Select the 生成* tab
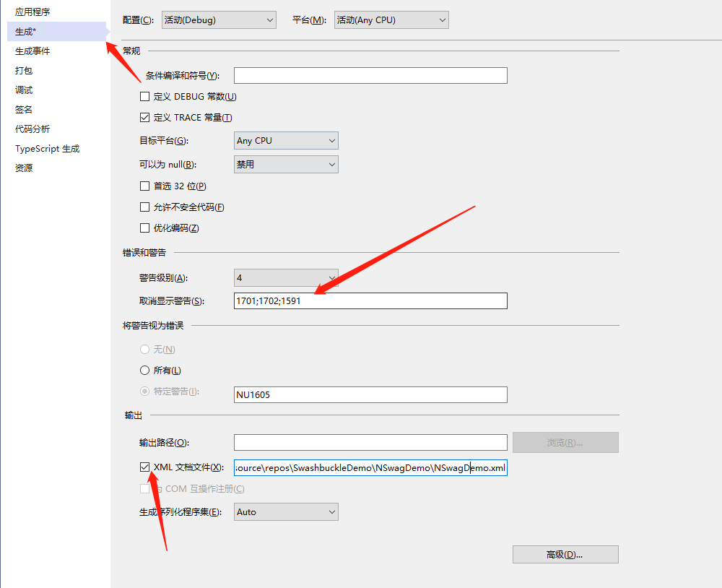Image resolution: width=722 pixels, height=588 pixels. (56, 31)
